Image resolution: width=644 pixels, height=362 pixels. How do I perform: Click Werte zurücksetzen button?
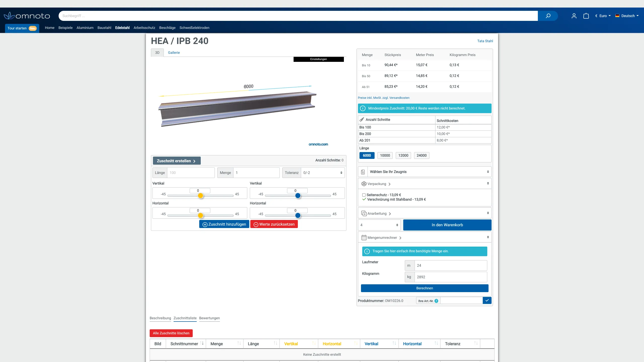pyautogui.click(x=274, y=224)
